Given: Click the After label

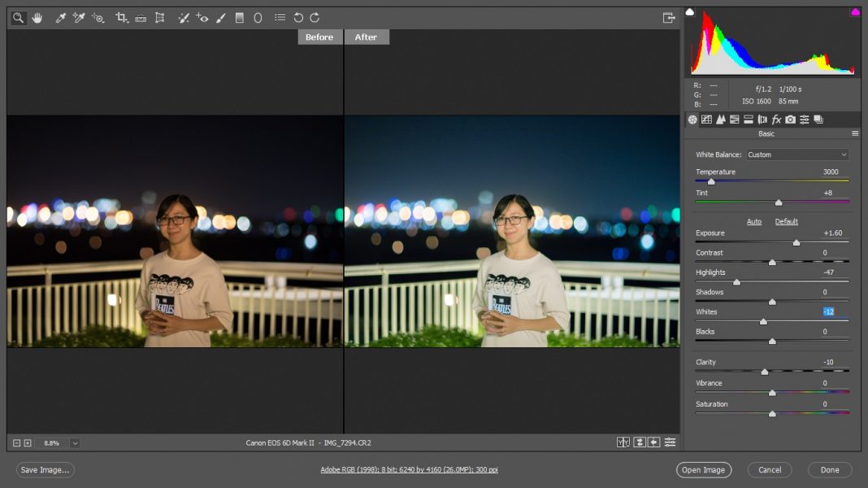Looking at the screenshot, I should coord(366,37).
